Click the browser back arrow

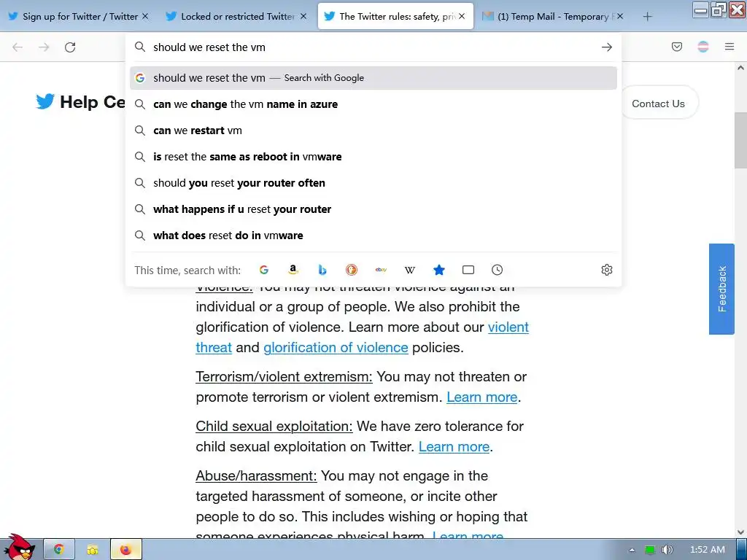pos(18,47)
